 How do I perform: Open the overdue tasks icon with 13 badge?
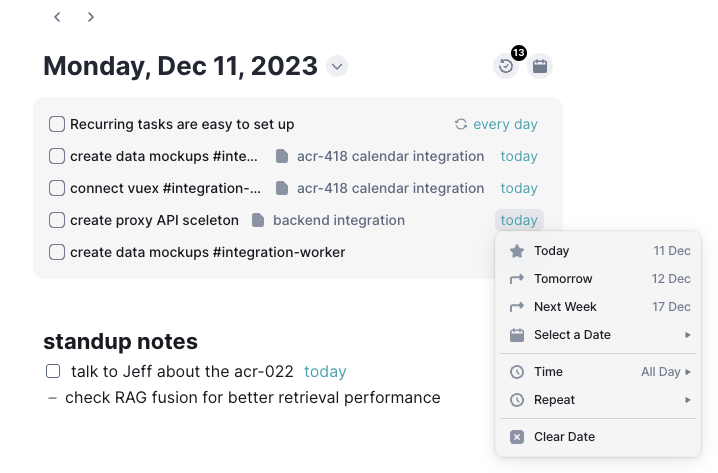[506, 66]
